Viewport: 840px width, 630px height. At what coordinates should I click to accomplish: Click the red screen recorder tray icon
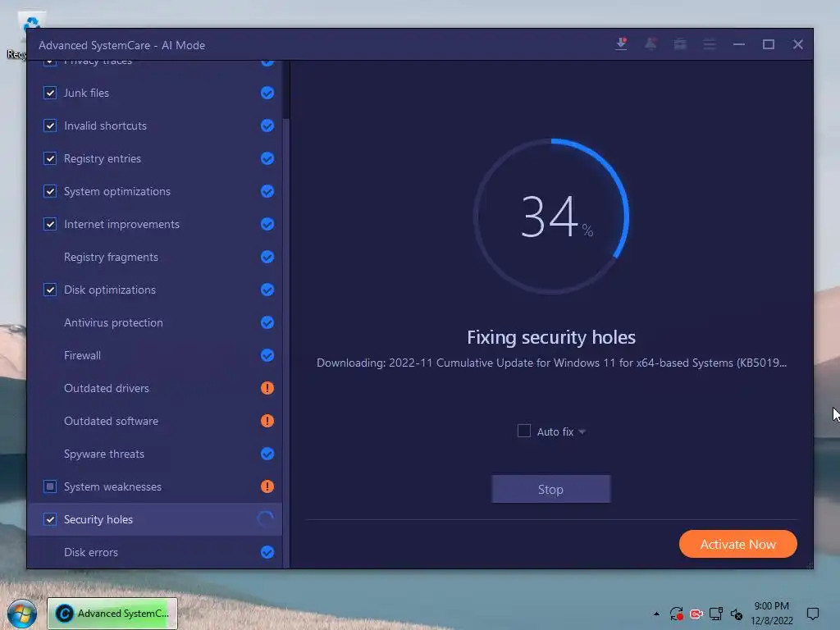[696, 614]
